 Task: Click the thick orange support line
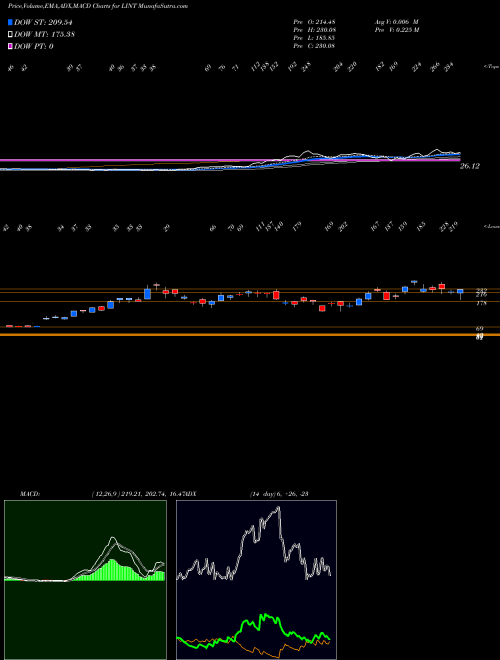tap(250, 335)
